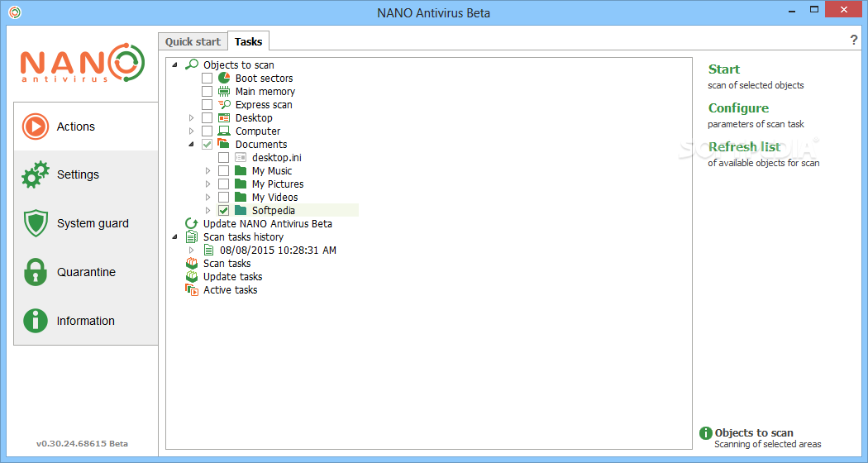868x463 pixels.
Task: Check the Computer checkbox
Action: tap(207, 131)
